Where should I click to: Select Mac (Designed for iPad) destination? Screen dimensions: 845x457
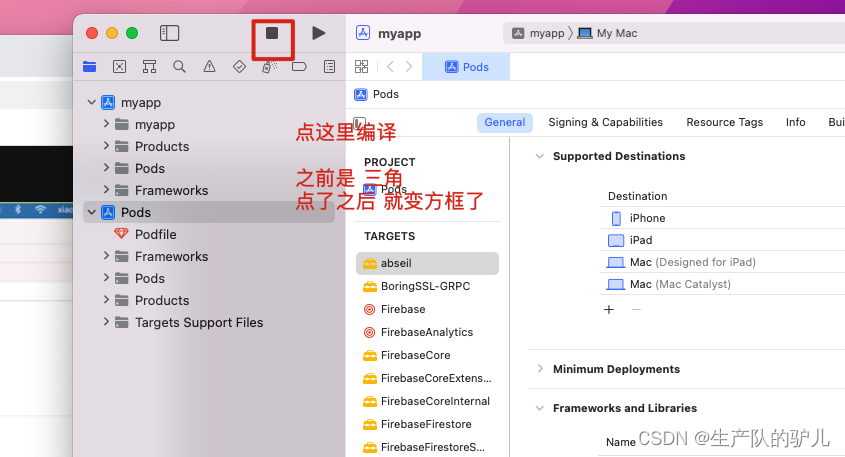[x=722, y=262]
